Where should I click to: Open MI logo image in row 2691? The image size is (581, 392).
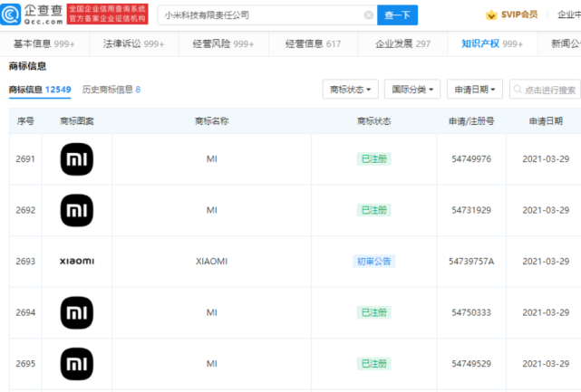pos(76,159)
